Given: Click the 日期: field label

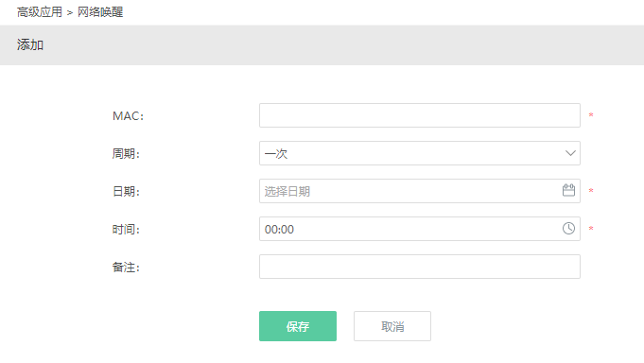Looking at the screenshot, I should [x=126, y=191].
